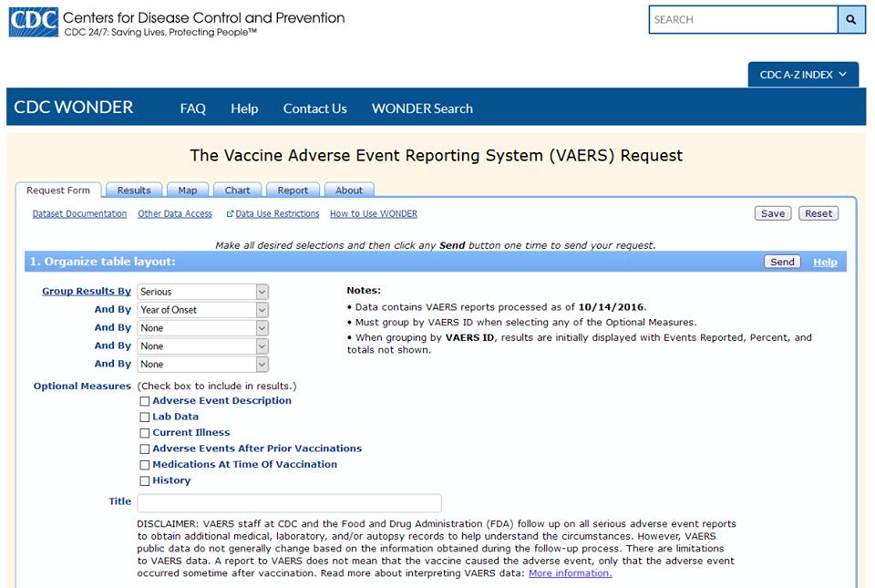Open WONDER Search in the navigation bar
Screen dimensions: 875x588
pyautogui.click(x=422, y=108)
